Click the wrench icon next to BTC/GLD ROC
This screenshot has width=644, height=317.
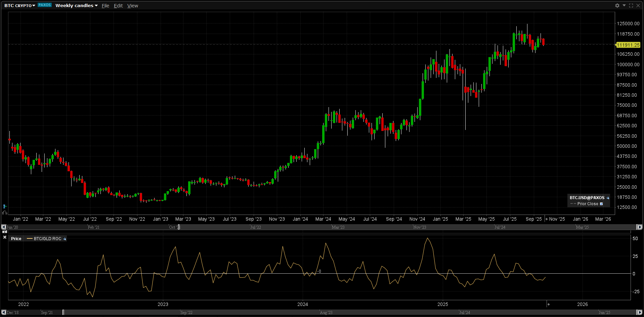pos(65,239)
